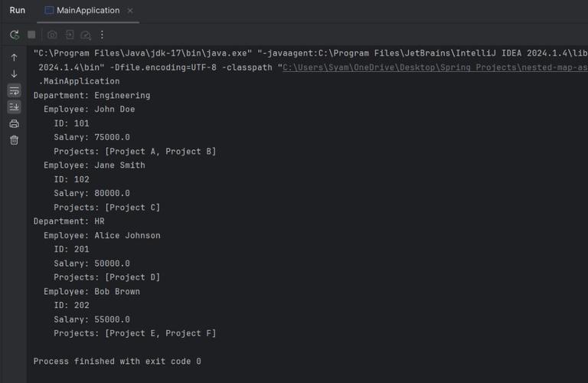Click the Stop process button
The image size is (588, 383).
[x=31, y=34]
